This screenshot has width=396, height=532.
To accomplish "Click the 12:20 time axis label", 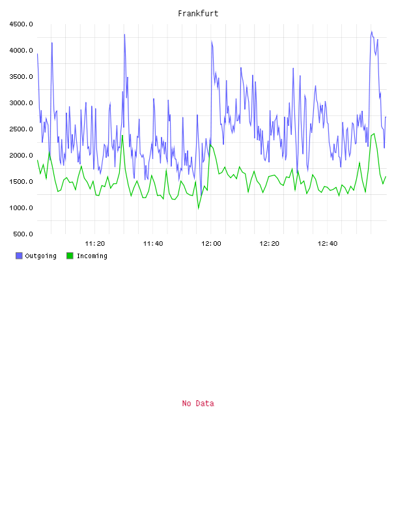I will [x=269, y=244].
